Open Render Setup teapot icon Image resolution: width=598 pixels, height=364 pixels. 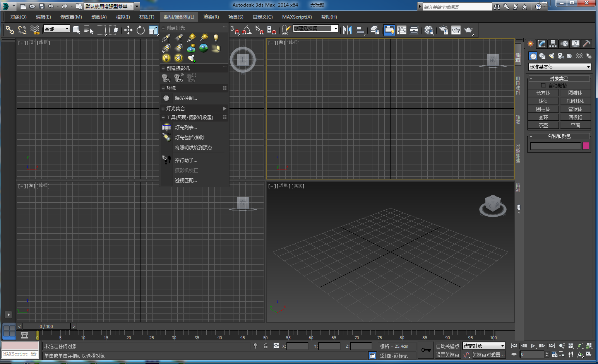[x=444, y=30]
